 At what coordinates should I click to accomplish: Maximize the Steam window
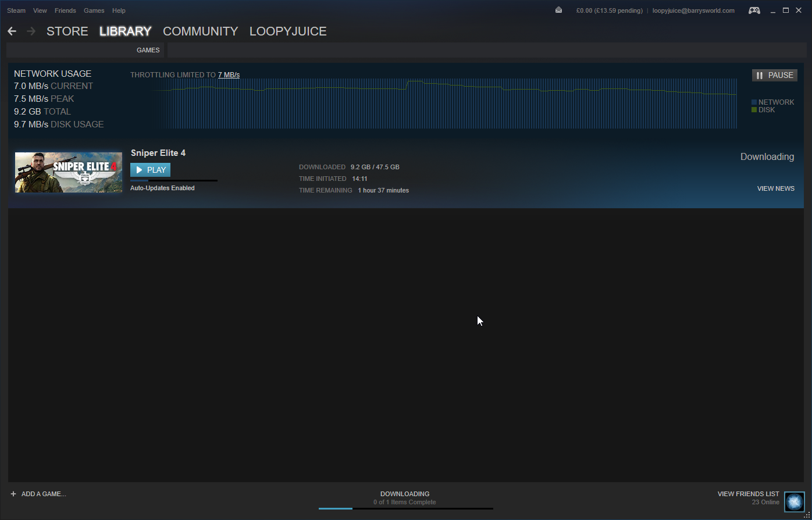(786, 10)
